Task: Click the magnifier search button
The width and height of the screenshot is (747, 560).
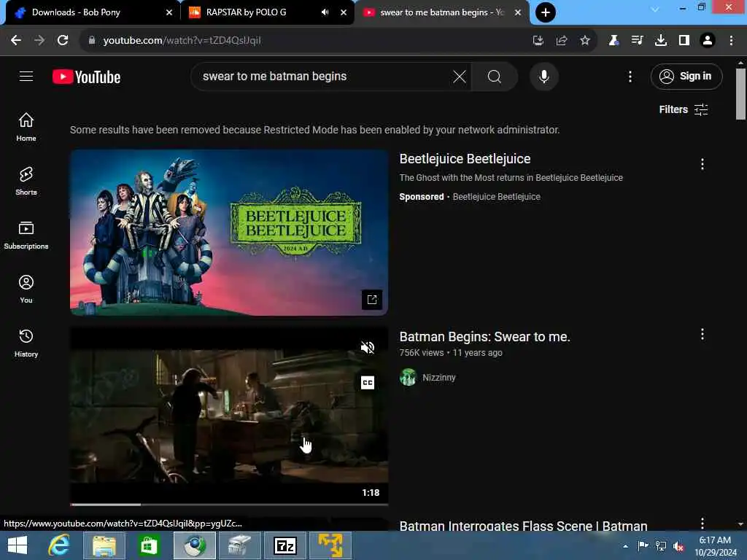Action: coord(494,76)
